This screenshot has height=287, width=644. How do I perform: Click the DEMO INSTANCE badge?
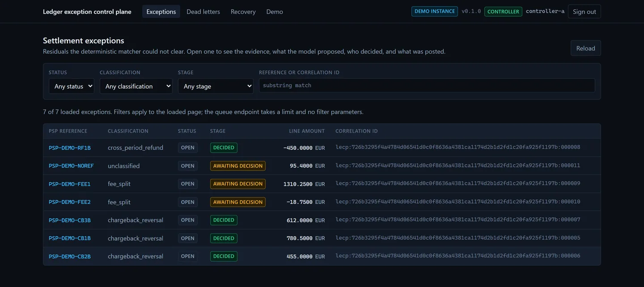point(435,12)
